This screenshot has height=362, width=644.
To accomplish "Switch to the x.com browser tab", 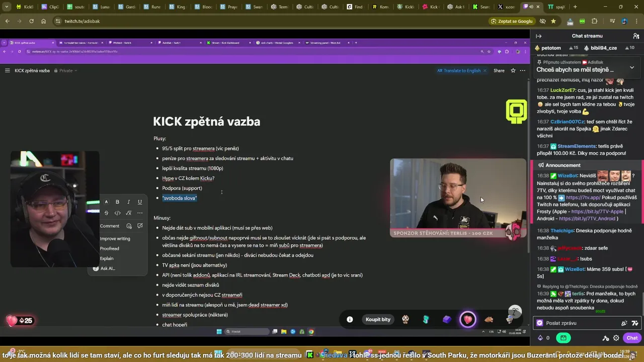I will [x=506, y=7].
